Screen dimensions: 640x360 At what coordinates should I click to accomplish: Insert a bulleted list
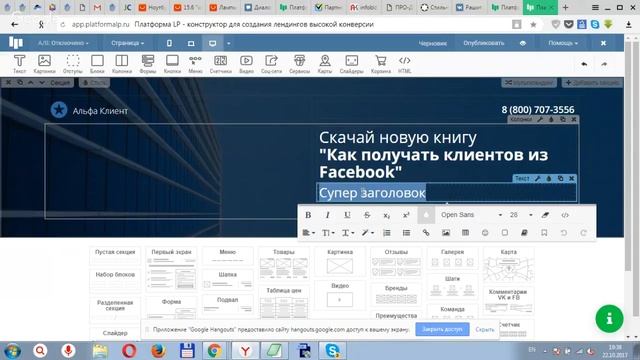click(406, 233)
